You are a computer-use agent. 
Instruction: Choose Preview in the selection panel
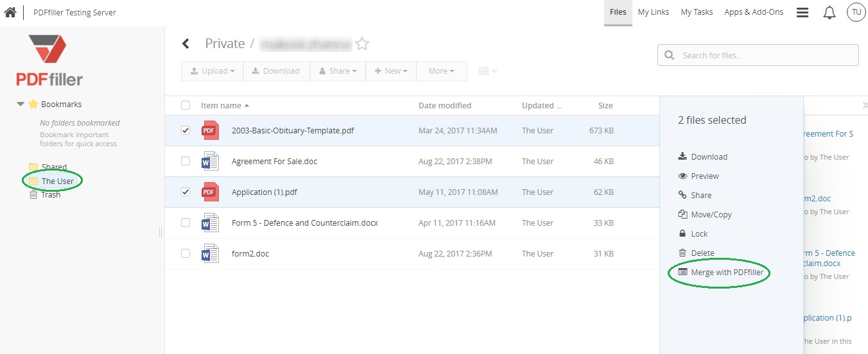(x=699, y=176)
